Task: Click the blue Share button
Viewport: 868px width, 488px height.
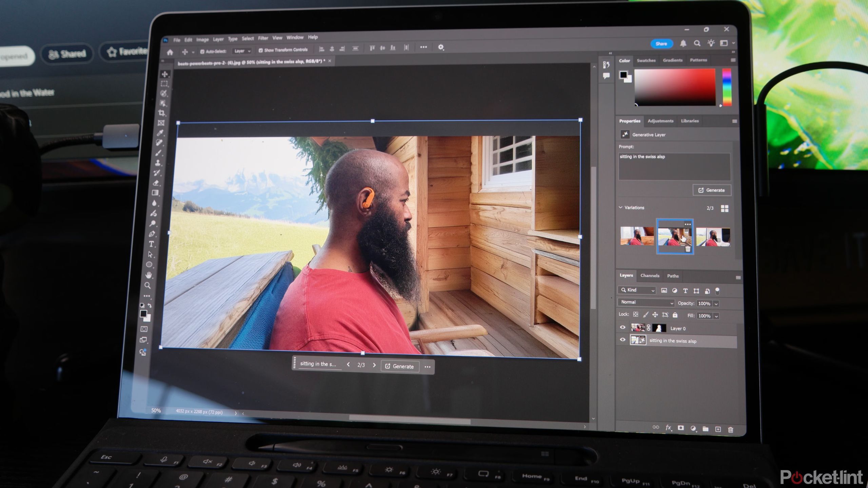Action: (661, 44)
